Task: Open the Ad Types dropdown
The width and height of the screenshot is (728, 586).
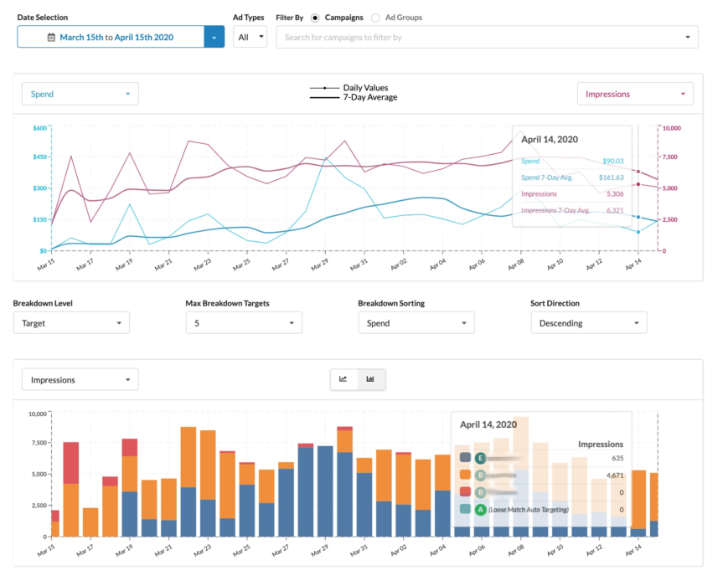Action: tap(250, 36)
